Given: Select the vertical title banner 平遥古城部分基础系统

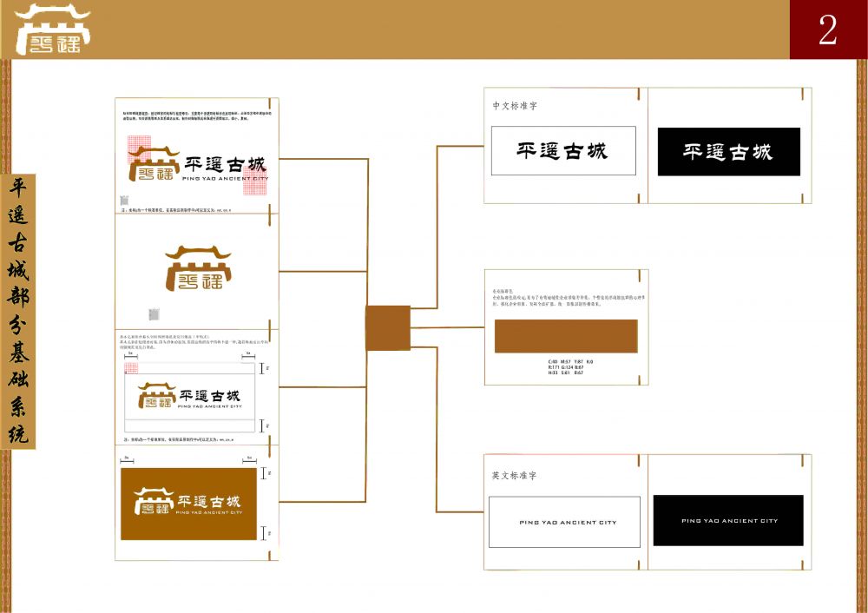Looking at the screenshot, I should pyautogui.click(x=18, y=311).
